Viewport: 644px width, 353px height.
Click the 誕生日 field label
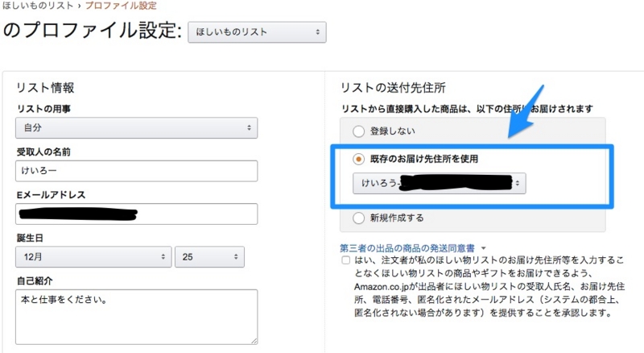point(30,238)
